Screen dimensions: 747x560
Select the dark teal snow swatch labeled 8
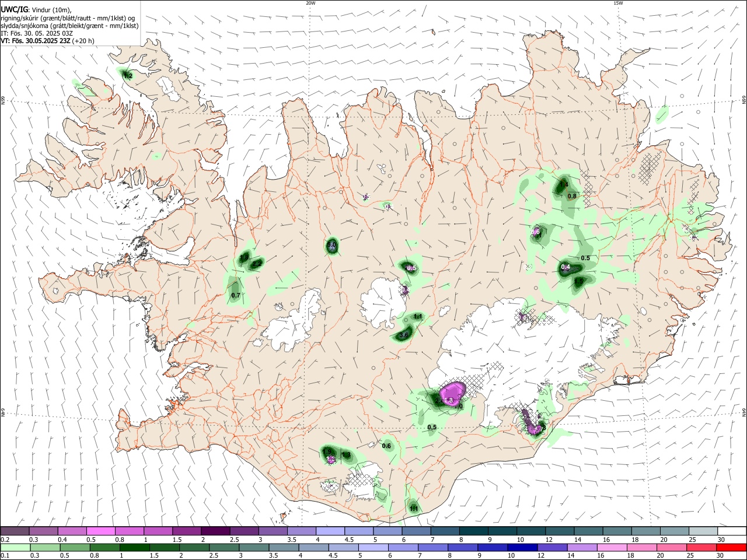point(474,531)
